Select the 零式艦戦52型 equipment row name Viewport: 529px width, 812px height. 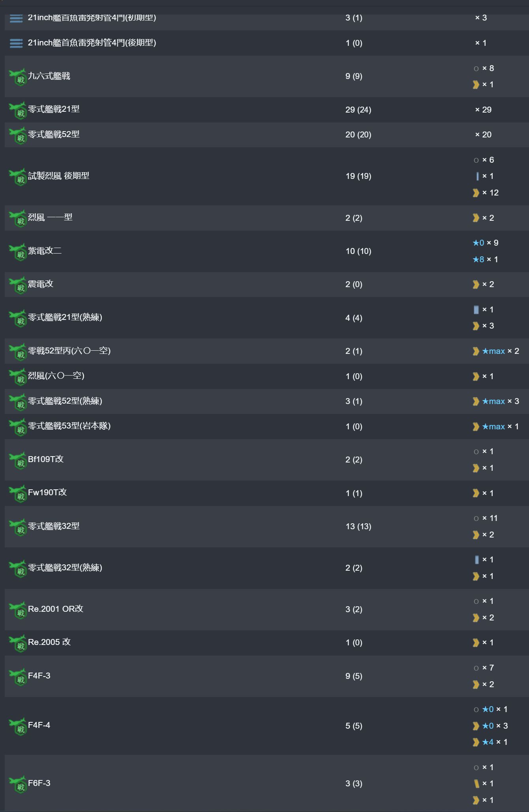click(x=54, y=134)
